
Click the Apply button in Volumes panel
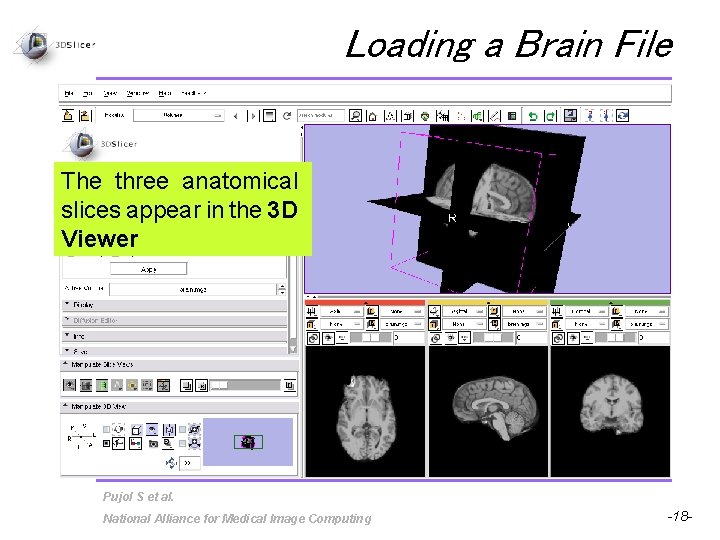click(148, 269)
